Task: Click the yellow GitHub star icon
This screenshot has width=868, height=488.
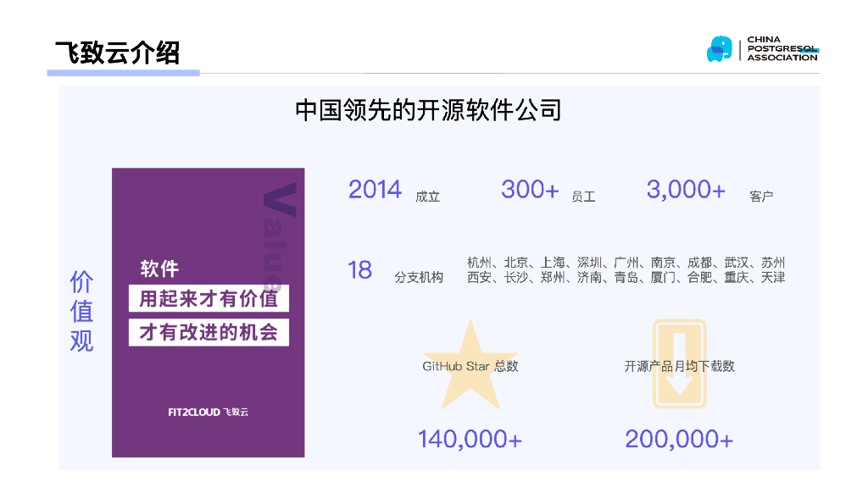Action: (x=470, y=366)
